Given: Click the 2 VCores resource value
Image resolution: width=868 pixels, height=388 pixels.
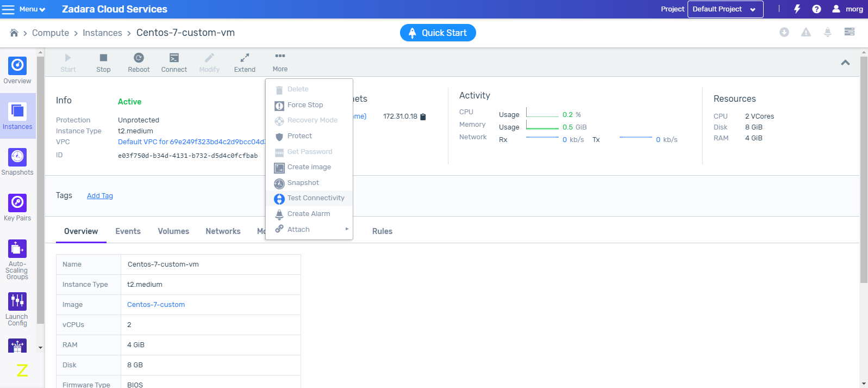Looking at the screenshot, I should (x=759, y=116).
